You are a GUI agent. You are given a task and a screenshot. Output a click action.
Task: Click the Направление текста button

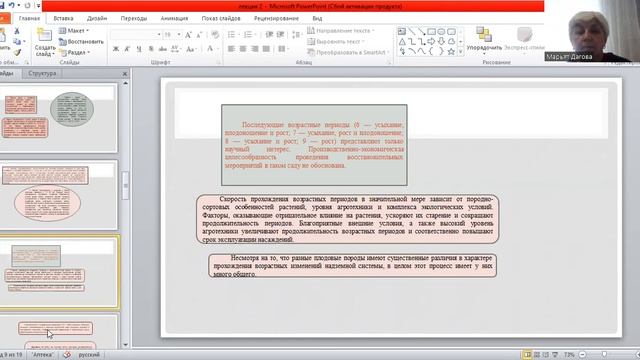[340, 31]
